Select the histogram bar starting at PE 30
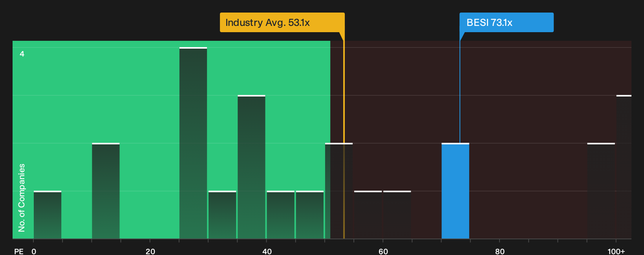 point(222,215)
